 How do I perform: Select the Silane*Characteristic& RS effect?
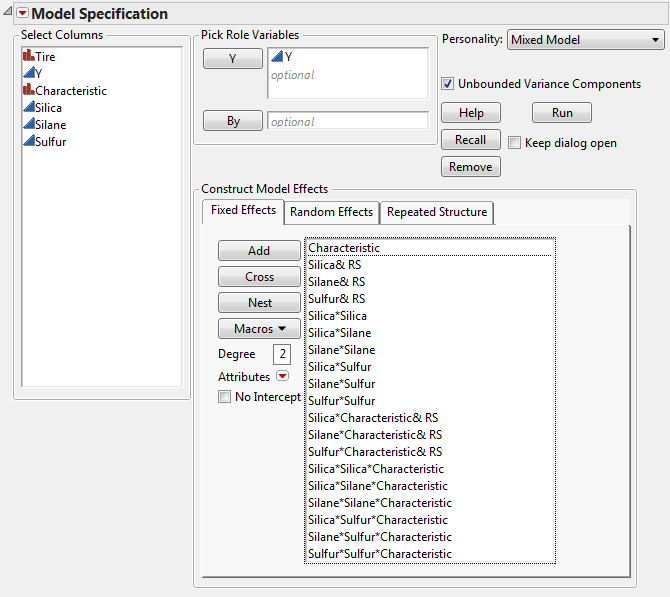[x=430, y=435]
